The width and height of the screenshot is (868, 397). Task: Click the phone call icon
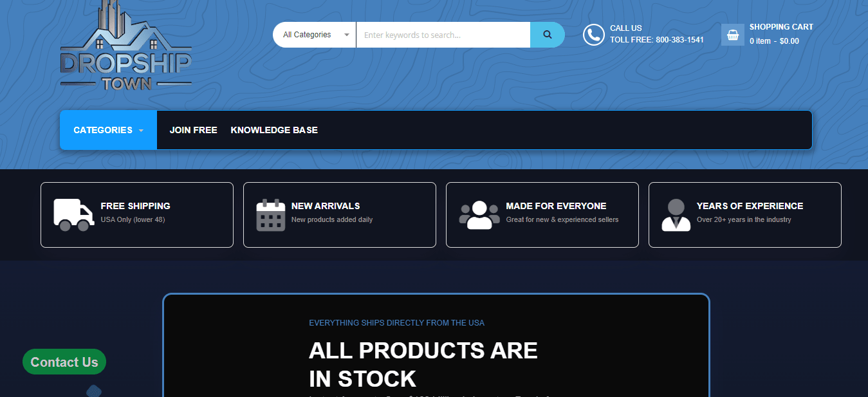(594, 35)
